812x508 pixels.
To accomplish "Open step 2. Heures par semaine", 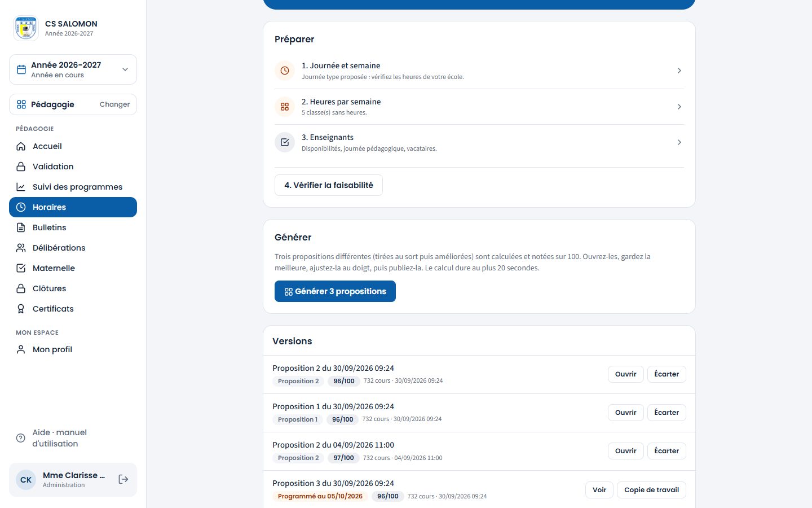I will coord(479,107).
